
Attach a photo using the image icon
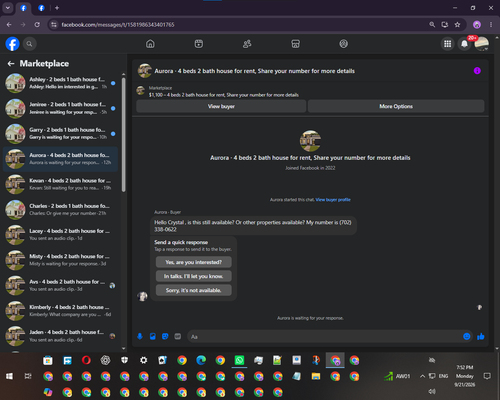[153, 336]
